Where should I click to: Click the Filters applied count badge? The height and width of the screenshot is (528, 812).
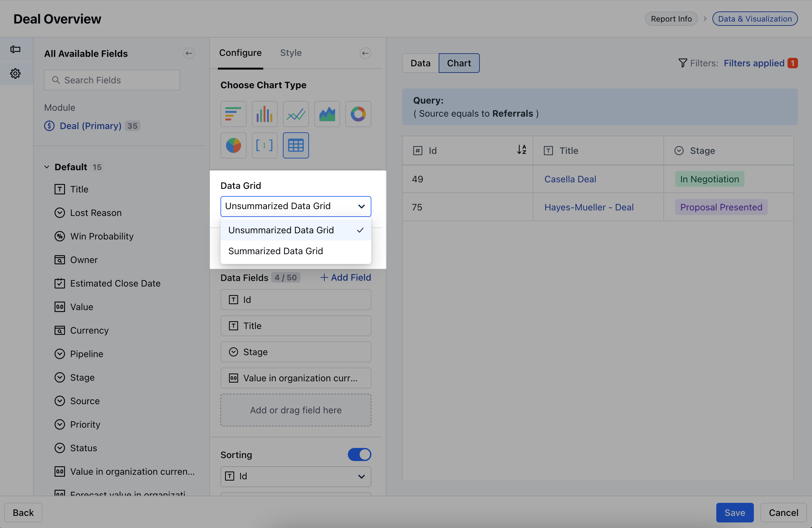[x=792, y=63]
